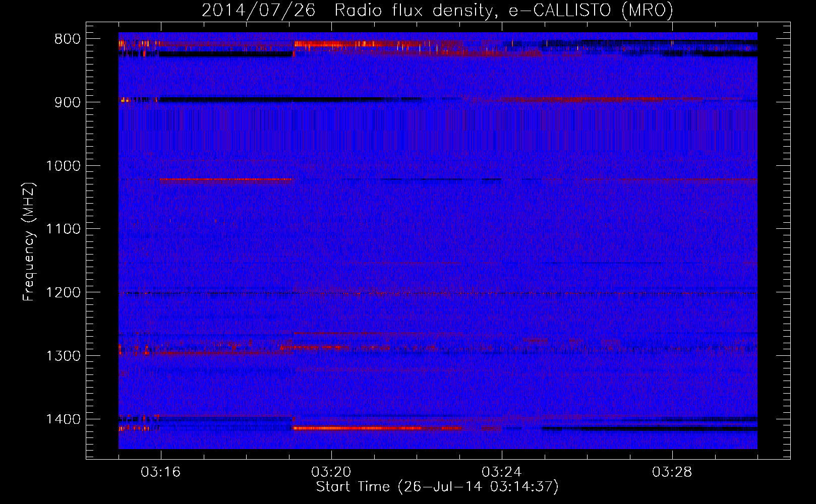Select the 900 frequency tick label

coord(67,102)
